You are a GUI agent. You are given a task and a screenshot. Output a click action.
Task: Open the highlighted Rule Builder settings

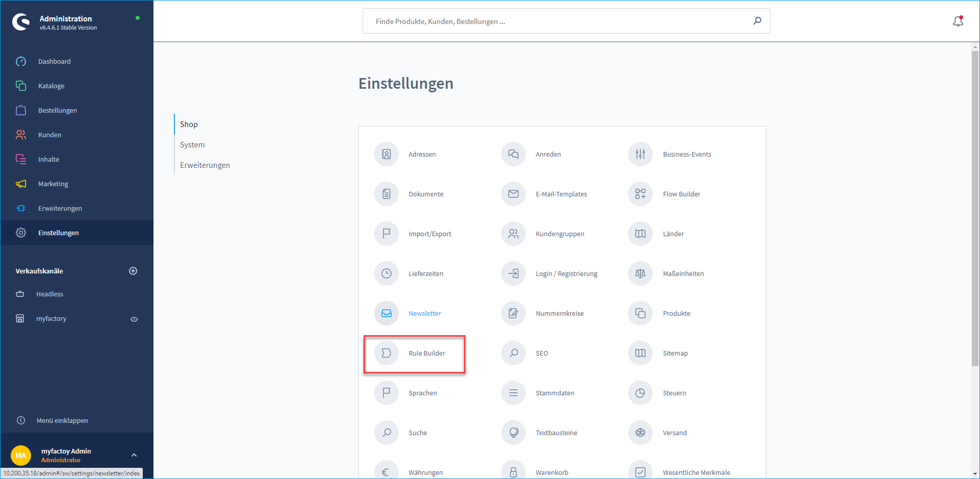(426, 353)
